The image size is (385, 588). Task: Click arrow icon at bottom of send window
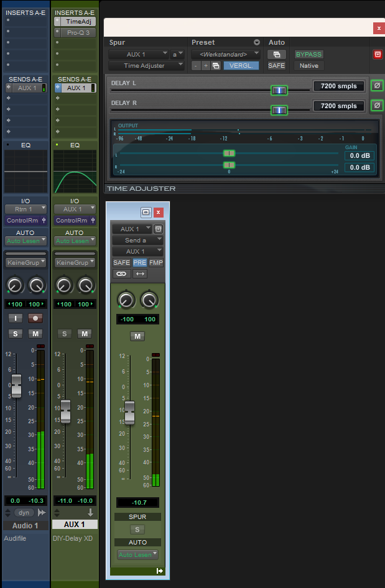[159, 571]
